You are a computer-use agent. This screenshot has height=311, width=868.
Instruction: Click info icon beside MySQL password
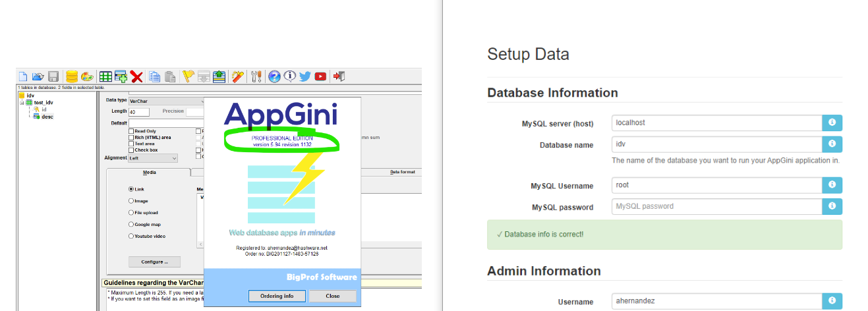click(832, 206)
